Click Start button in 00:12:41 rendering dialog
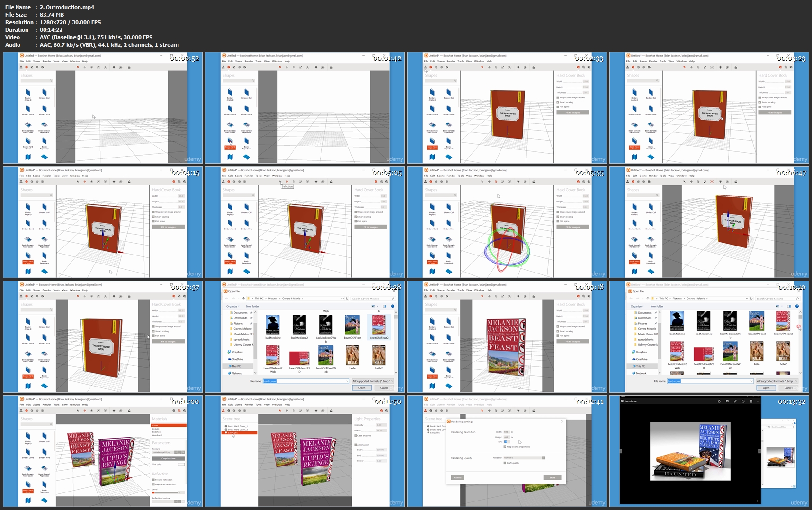This screenshot has height=510, width=812. click(x=552, y=477)
